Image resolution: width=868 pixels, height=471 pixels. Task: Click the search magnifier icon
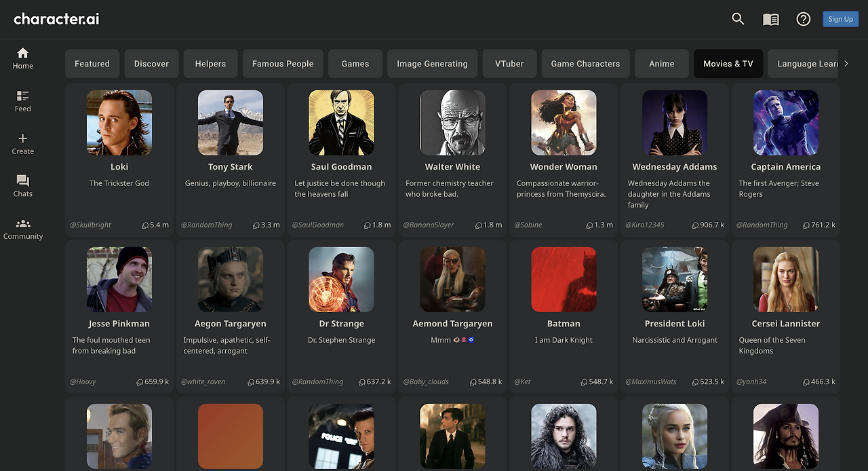(x=738, y=19)
